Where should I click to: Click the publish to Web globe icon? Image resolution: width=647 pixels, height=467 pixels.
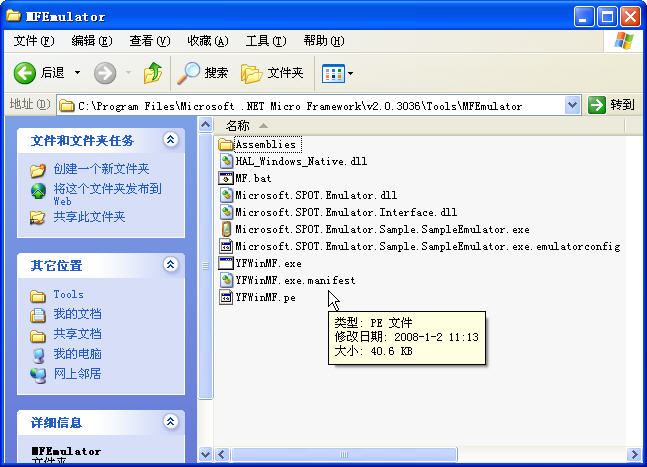pos(38,191)
